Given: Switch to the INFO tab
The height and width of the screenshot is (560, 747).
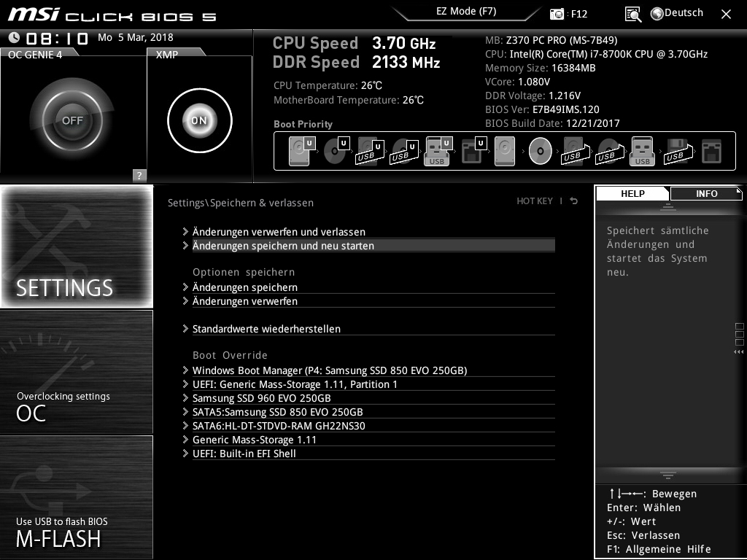Looking at the screenshot, I should pos(706,194).
